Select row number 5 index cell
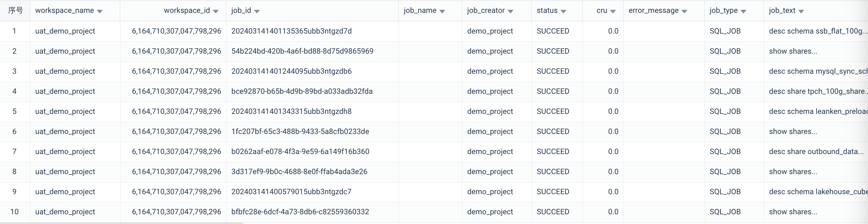 coord(14,111)
